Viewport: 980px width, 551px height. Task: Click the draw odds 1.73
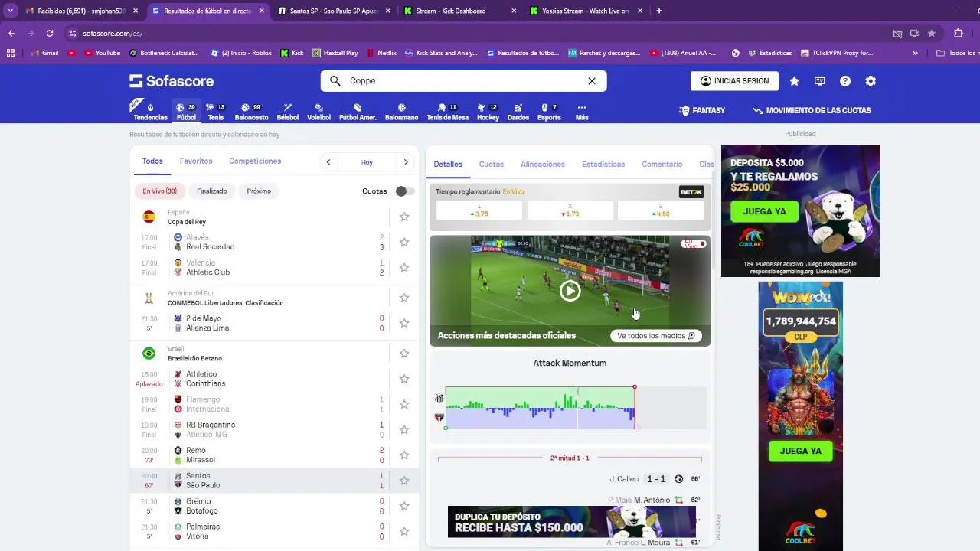coord(570,210)
